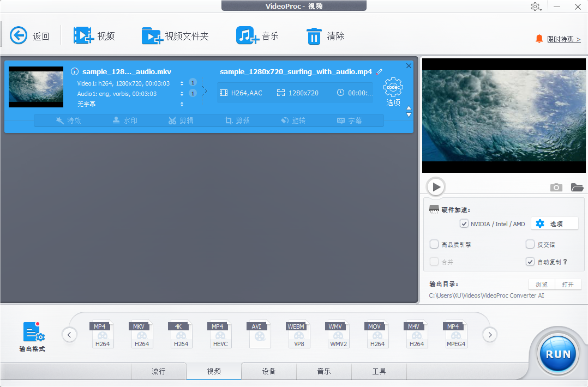Switch to the 设备 tab
The image size is (588, 387).
268,371
